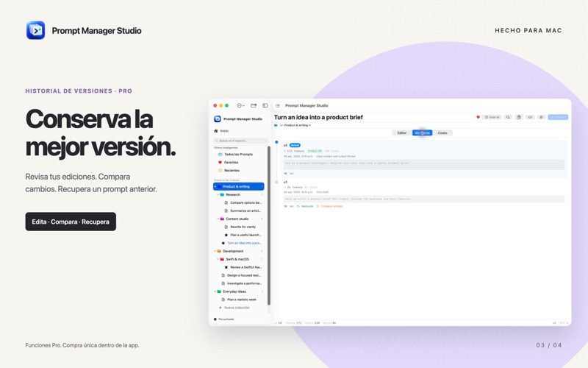Click the Actual badge on v2
Viewport: 588px width, 368px height.
pyautogui.click(x=295, y=145)
